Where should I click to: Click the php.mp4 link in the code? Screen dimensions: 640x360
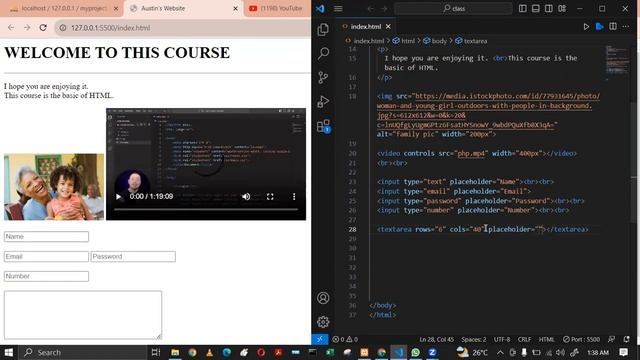pos(471,153)
